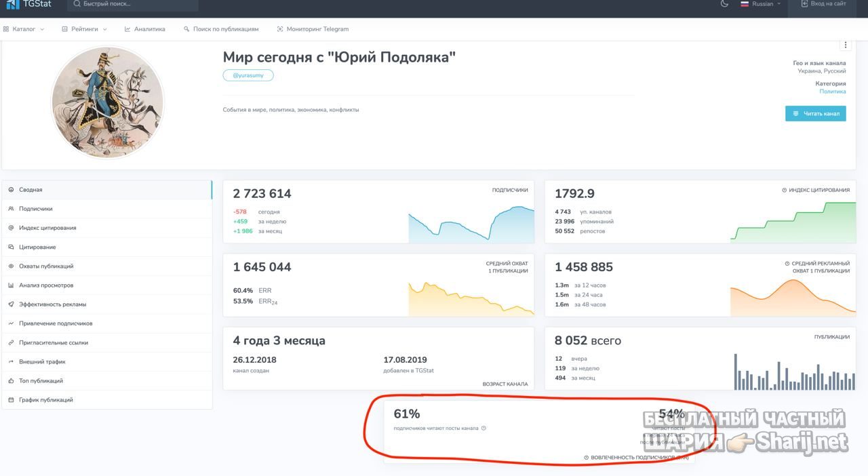Click the citation index value 1792.9
Image resolution: width=868 pixels, height=476 pixels.
575,193
